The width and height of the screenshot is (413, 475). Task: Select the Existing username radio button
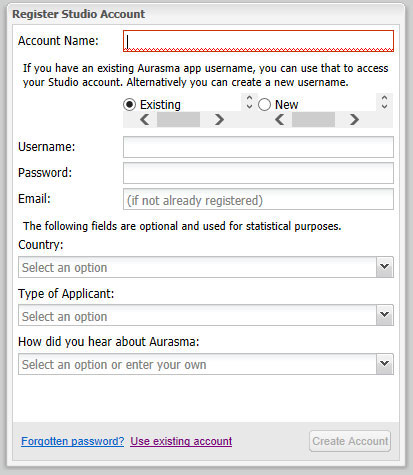[x=129, y=105]
